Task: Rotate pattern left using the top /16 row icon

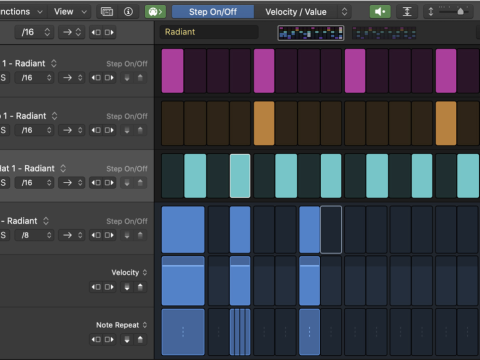Action: pyautogui.click(x=96, y=32)
